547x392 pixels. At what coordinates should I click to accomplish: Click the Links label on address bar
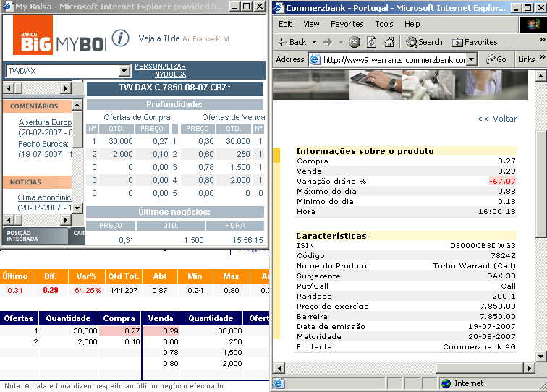tap(527, 59)
